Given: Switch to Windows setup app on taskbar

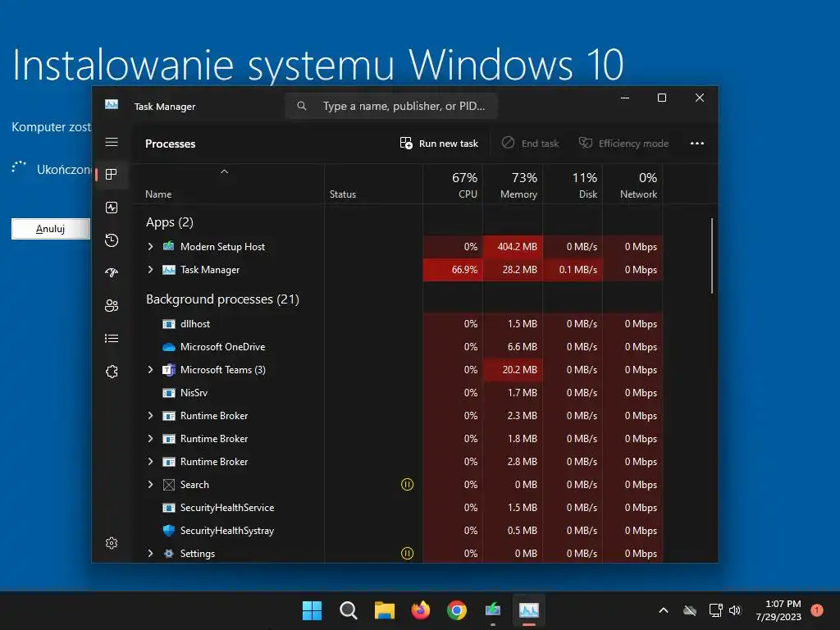Looking at the screenshot, I should pyautogui.click(x=493, y=609).
